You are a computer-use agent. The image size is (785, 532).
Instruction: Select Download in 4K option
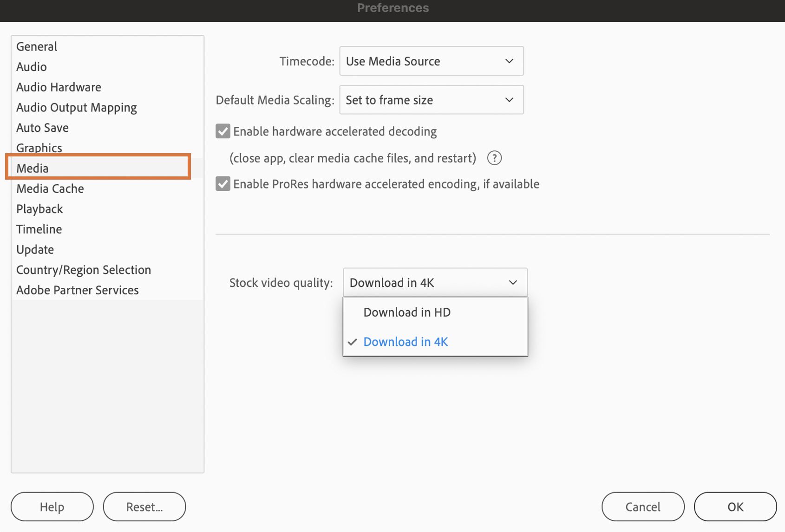[x=405, y=342]
